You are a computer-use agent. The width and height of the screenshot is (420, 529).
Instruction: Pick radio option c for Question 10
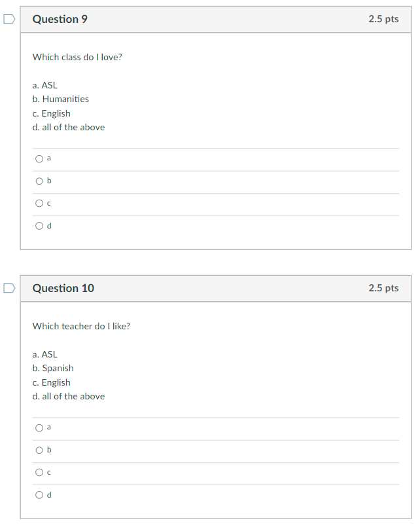tap(40, 473)
